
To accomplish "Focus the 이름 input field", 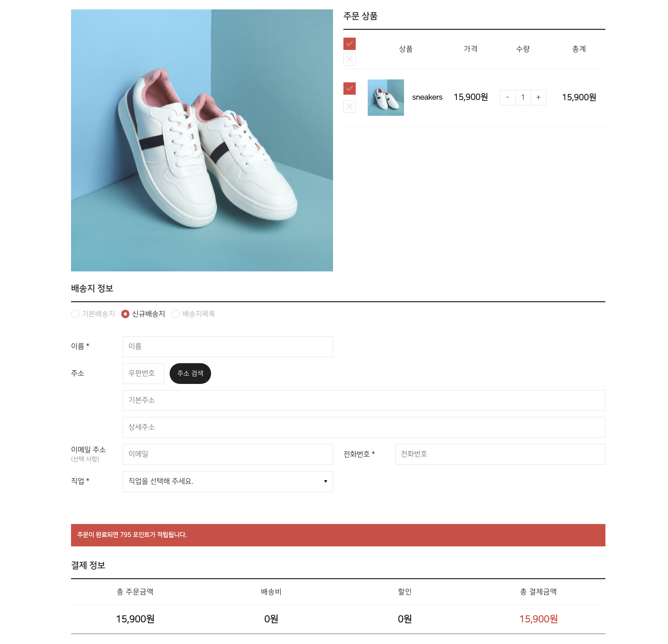I will tap(228, 347).
